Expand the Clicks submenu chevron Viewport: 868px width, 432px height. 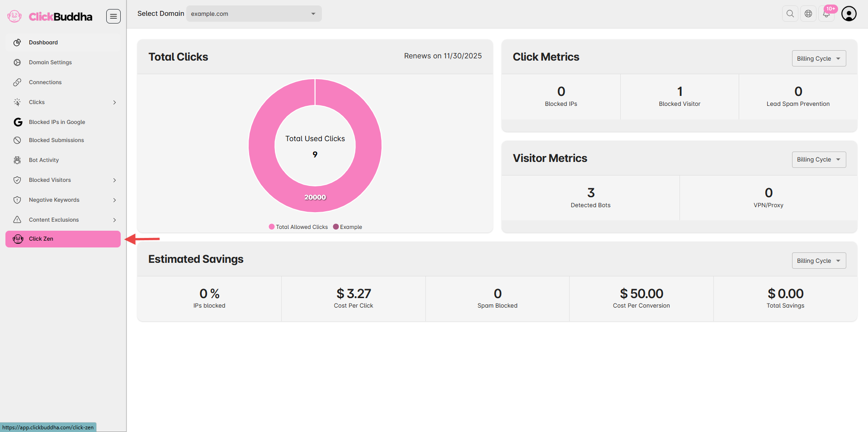[114, 102]
